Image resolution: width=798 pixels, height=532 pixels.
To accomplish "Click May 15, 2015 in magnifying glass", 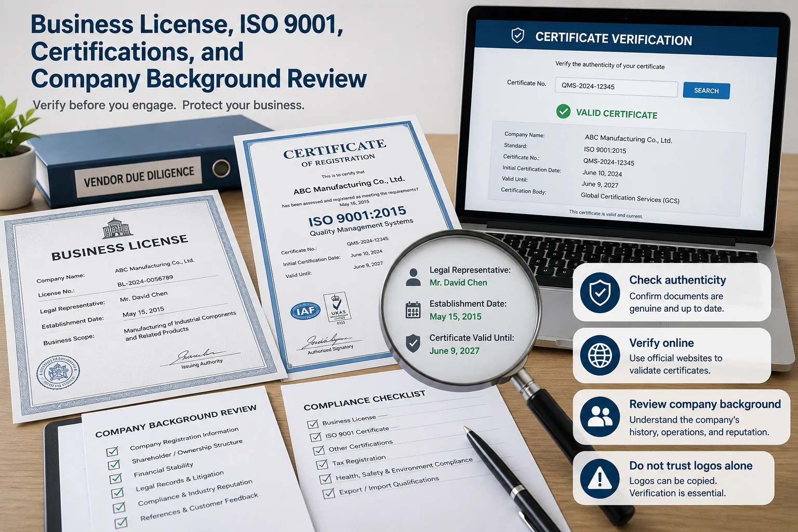I will click(x=455, y=316).
